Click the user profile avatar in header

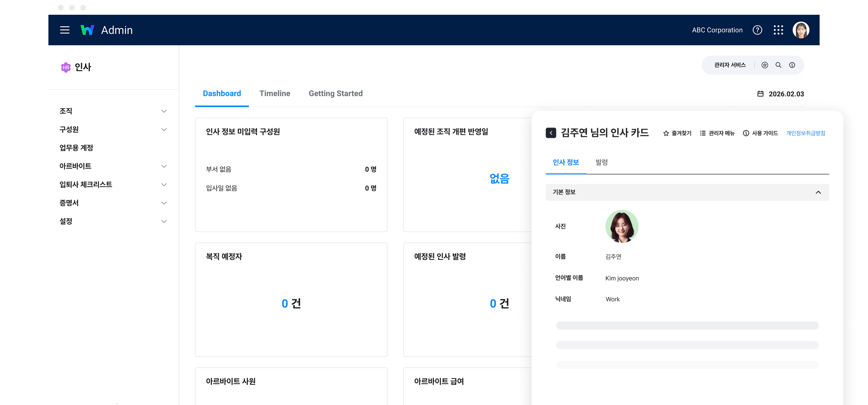coord(800,30)
